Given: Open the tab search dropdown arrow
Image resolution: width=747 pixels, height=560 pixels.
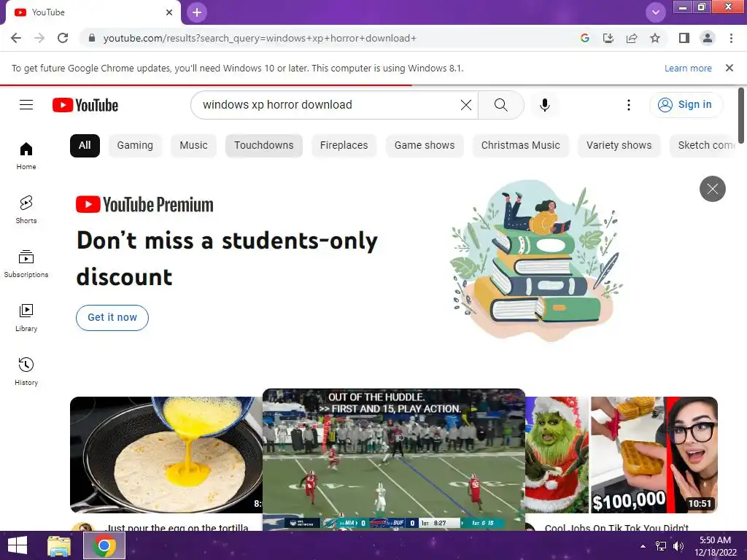Looking at the screenshot, I should tap(656, 12).
